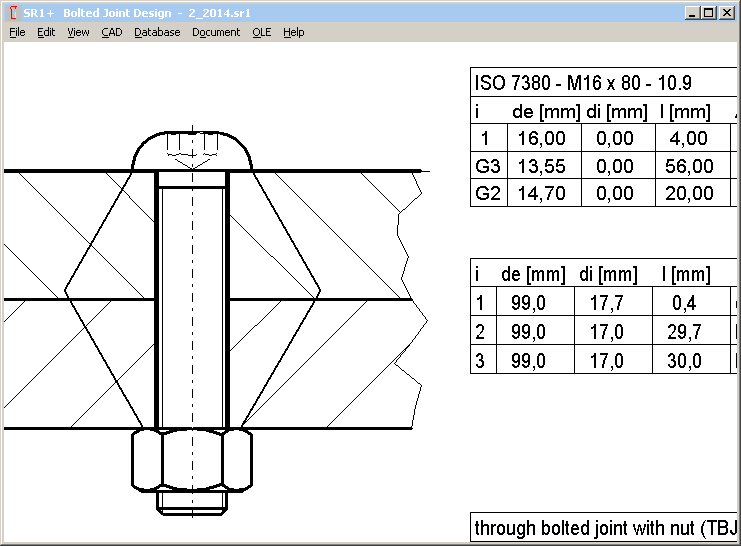Click the 16,00 de value cell
741x546 pixels.
pos(545,138)
